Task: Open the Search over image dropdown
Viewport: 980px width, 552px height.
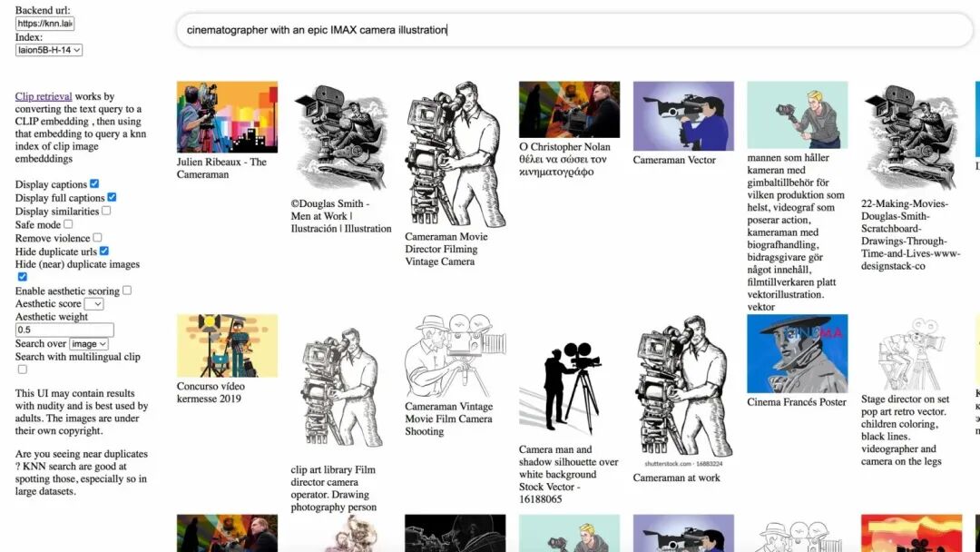Action: [89, 344]
